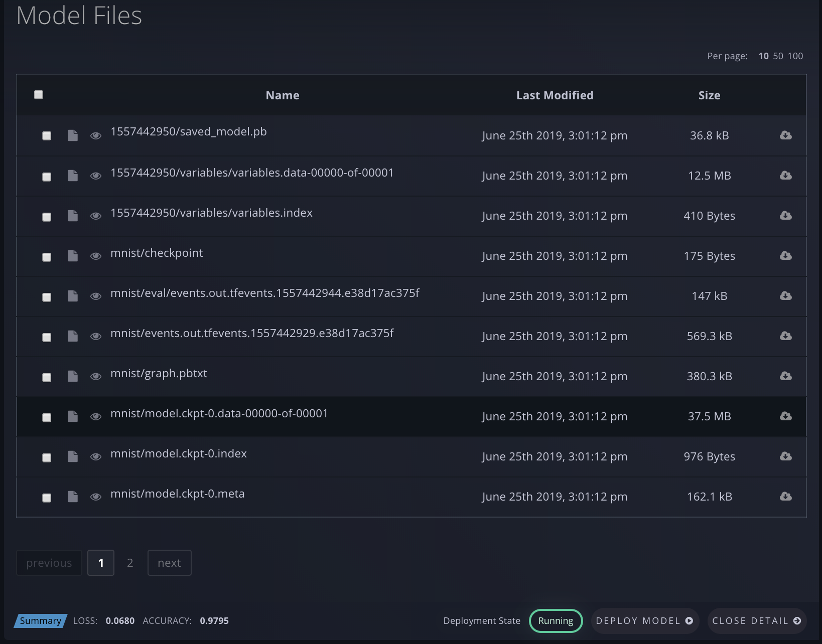Image resolution: width=822 pixels, height=644 pixels.
Task: Download model.ckpt-0.data-00000-of-00001 file
Action: (786, 416)
